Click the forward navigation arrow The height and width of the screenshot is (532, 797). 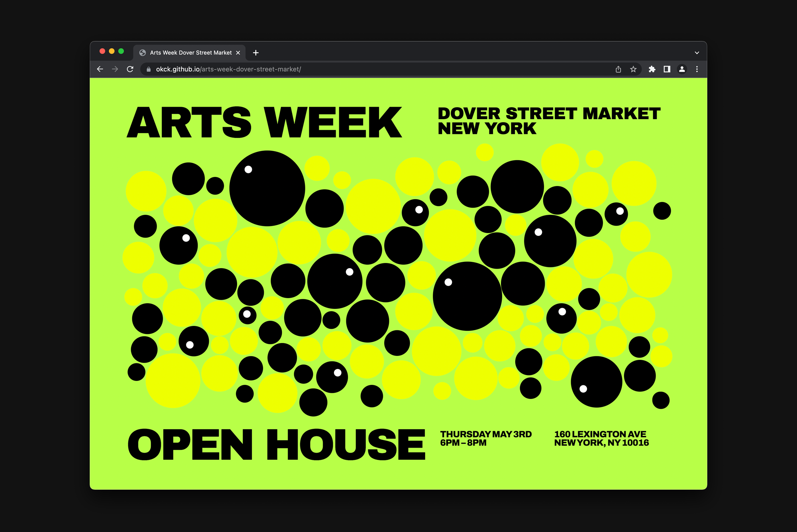[x=115, y=69]
